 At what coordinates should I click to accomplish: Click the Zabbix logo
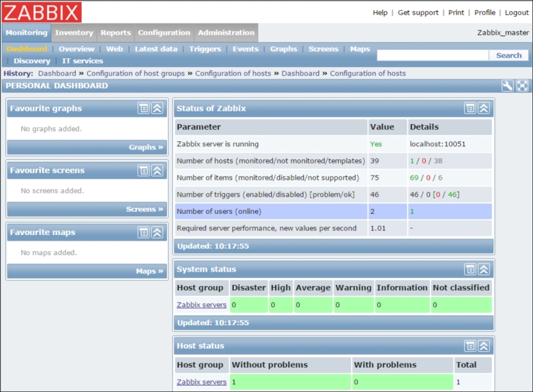coord(41,12)
